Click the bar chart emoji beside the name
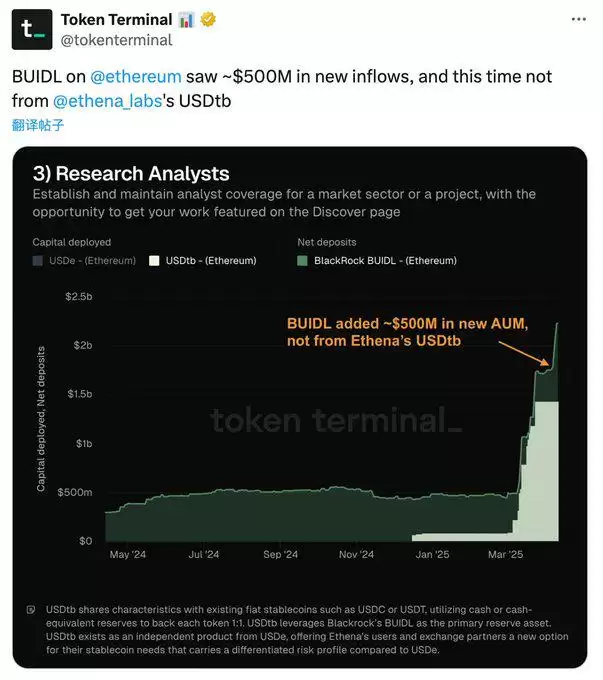Viewport: 603px width, 680px height. point(187,20)
